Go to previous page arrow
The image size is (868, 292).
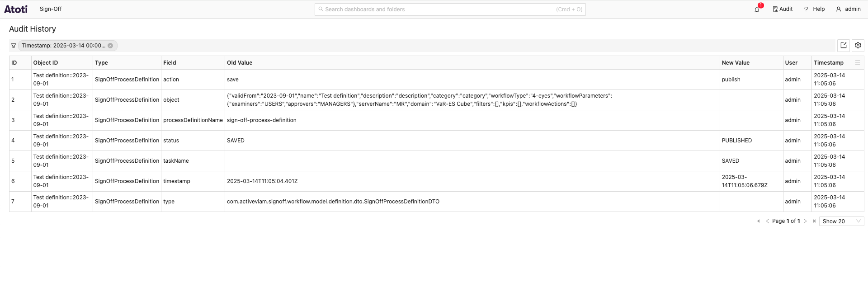(767, 221)
